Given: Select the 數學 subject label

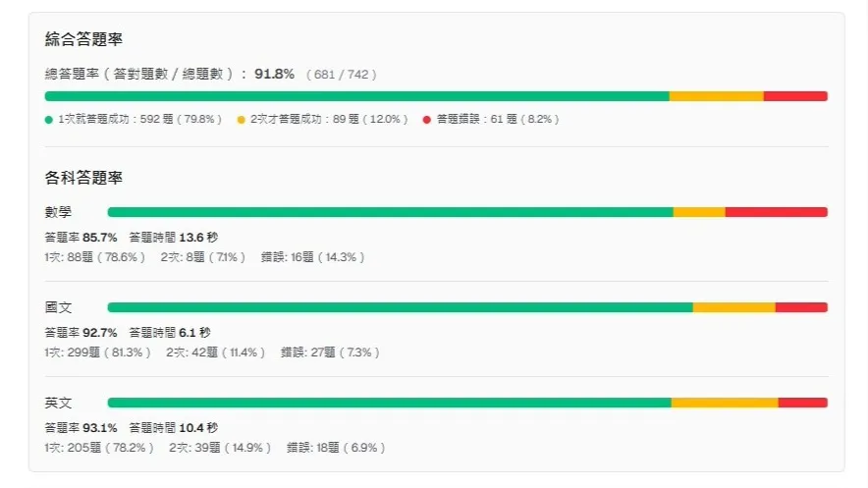Looking at the screenshot, I should pyautogui.click(x=58, y=212).
